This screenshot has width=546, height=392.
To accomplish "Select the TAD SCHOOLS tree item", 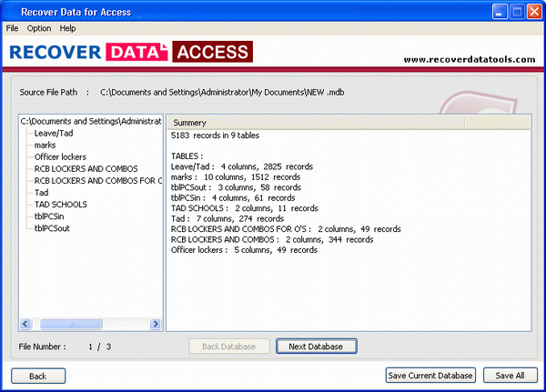I will [61, 205].
